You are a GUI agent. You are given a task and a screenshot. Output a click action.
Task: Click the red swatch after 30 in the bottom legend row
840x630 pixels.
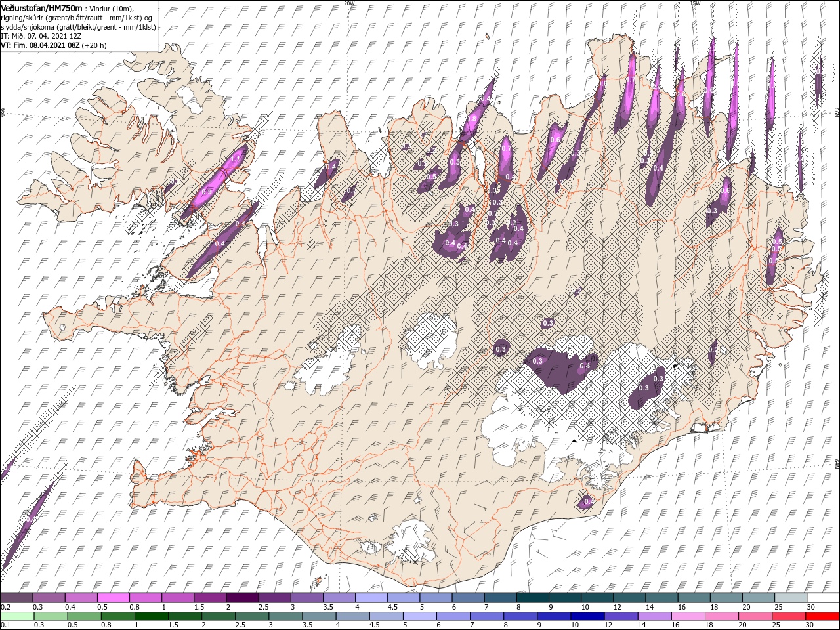point(822,616)
